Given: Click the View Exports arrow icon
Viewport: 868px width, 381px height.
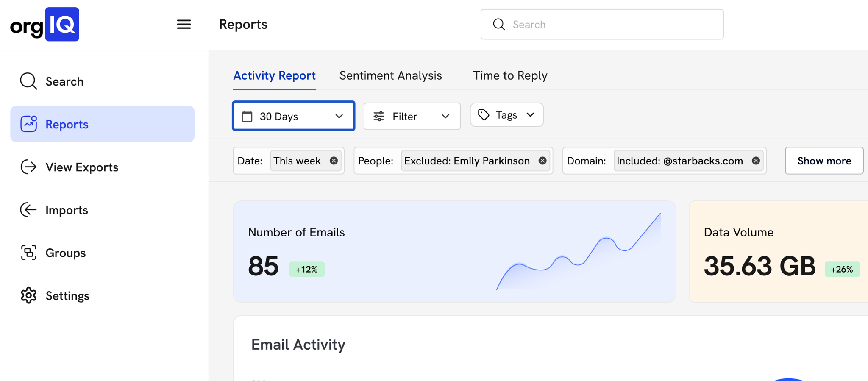Looking at the screenshot, I should click(28, 167).
